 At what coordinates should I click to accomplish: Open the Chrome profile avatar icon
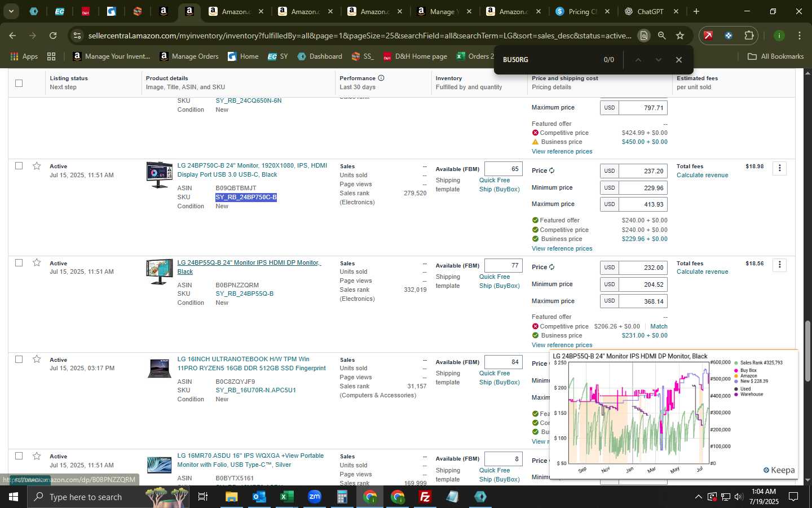coord(779,36)
